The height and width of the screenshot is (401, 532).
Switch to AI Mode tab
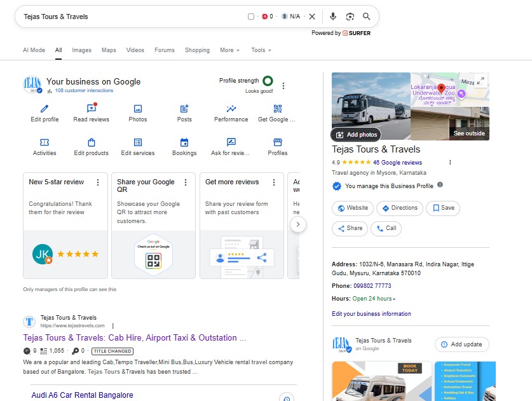coord(34,50)
